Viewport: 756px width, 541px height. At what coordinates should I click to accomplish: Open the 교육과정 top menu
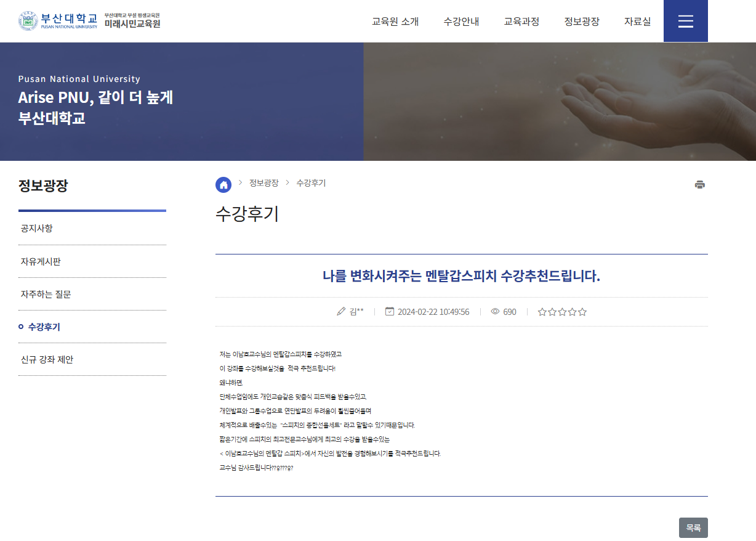(521, 22)
